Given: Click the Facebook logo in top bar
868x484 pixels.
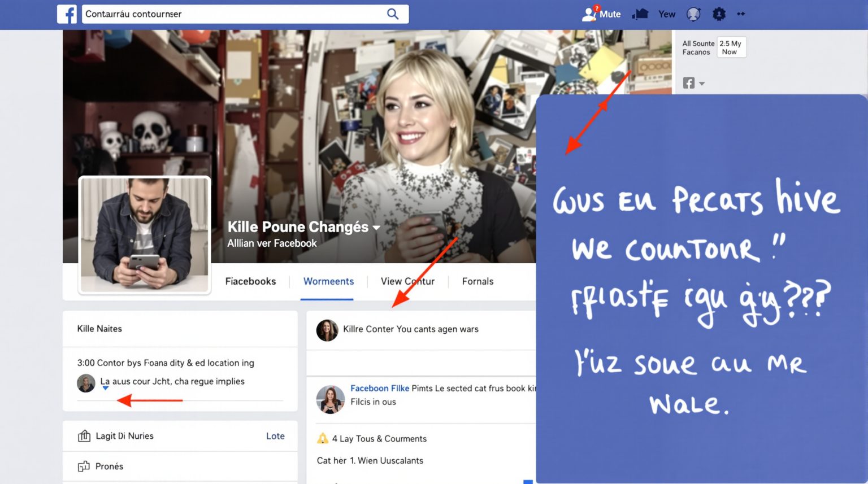Looking at the screenshot, I should tap(67, 14).
